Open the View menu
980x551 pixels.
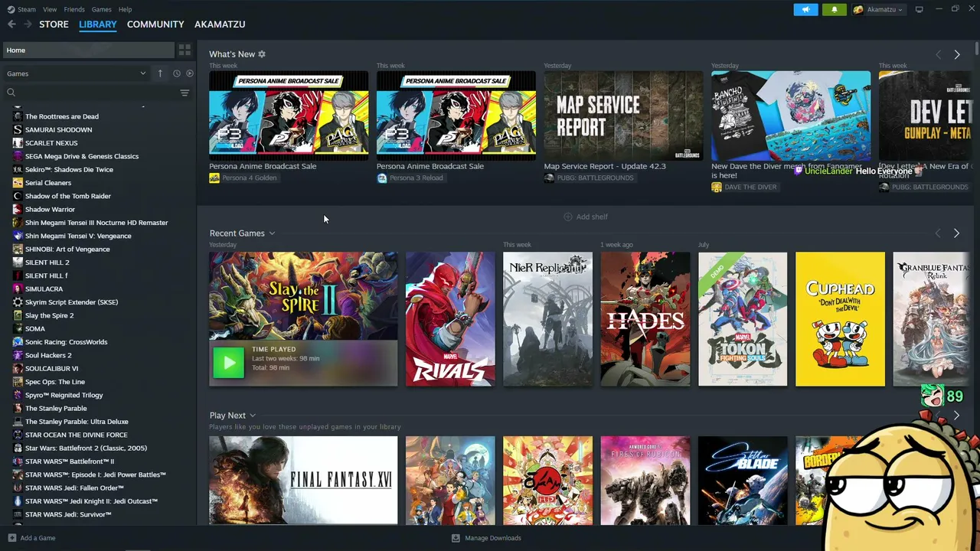click(x=50, y=9)
